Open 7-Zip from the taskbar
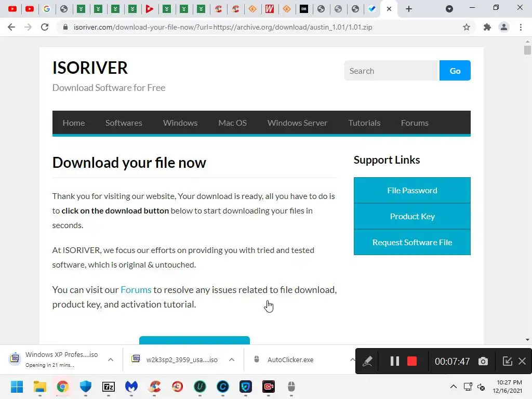 (109, 387)
